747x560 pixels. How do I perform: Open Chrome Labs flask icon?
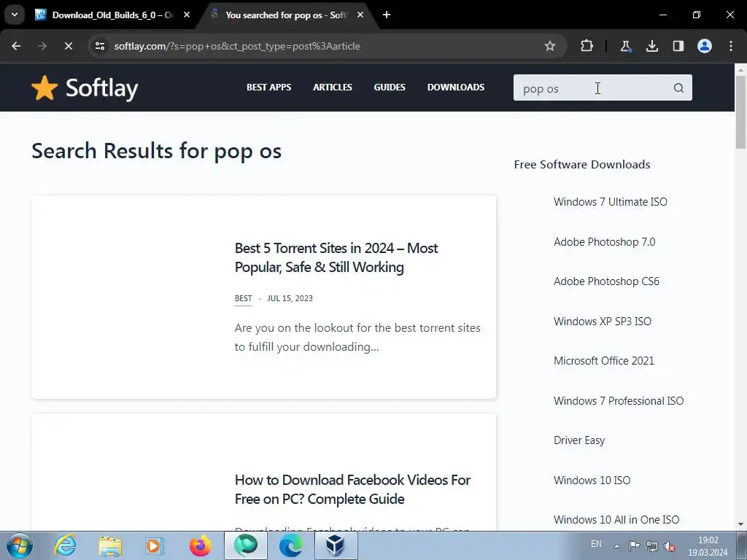625,46
